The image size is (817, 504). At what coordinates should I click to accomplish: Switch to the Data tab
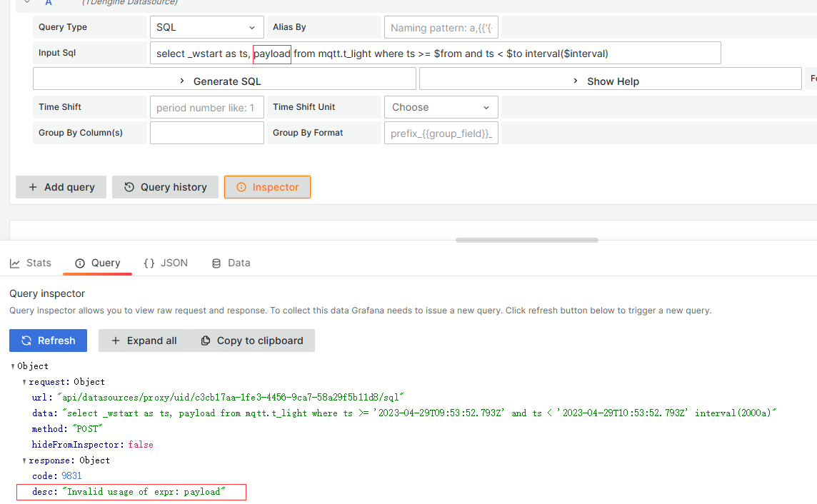[x=231, y=263]
